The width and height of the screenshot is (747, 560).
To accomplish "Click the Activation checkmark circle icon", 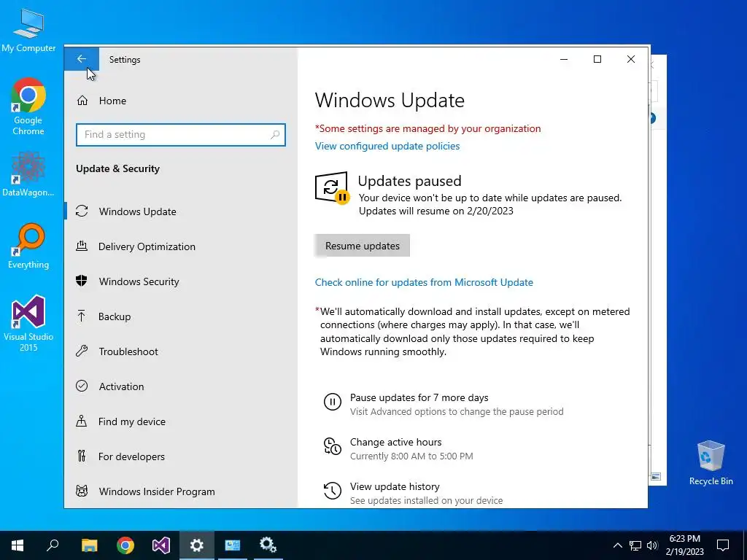I will (x=82, y=386).
